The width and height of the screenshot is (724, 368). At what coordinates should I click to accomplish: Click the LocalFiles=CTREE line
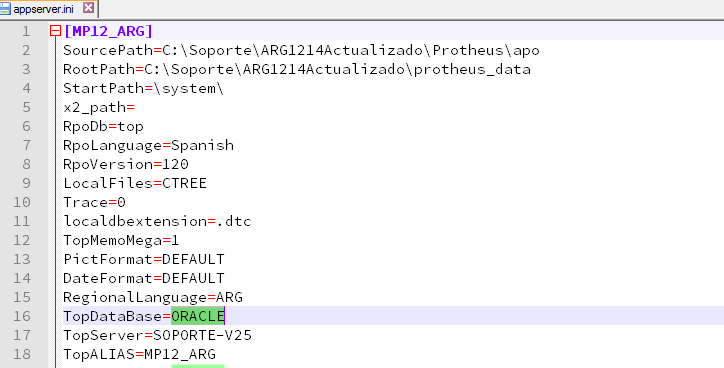tap(135, 183)
